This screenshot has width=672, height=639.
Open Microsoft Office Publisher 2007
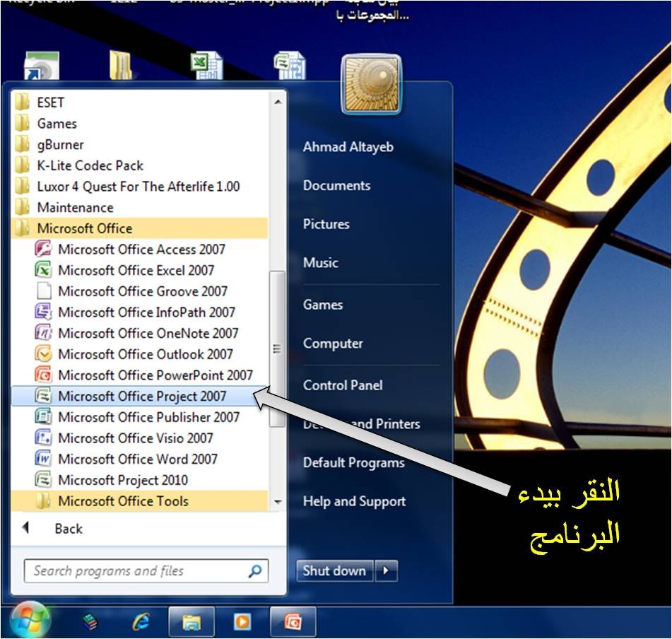click(x=138, y=417)
